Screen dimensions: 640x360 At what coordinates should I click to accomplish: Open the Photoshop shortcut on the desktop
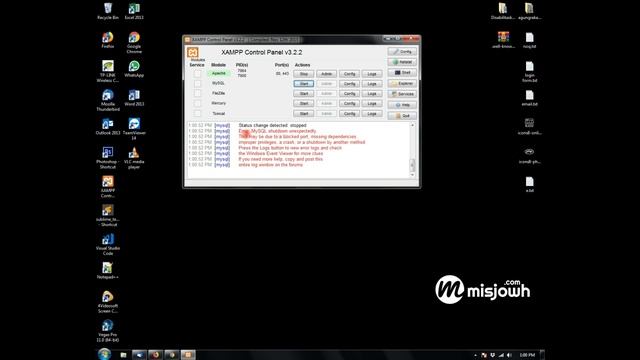pos(108,158)
